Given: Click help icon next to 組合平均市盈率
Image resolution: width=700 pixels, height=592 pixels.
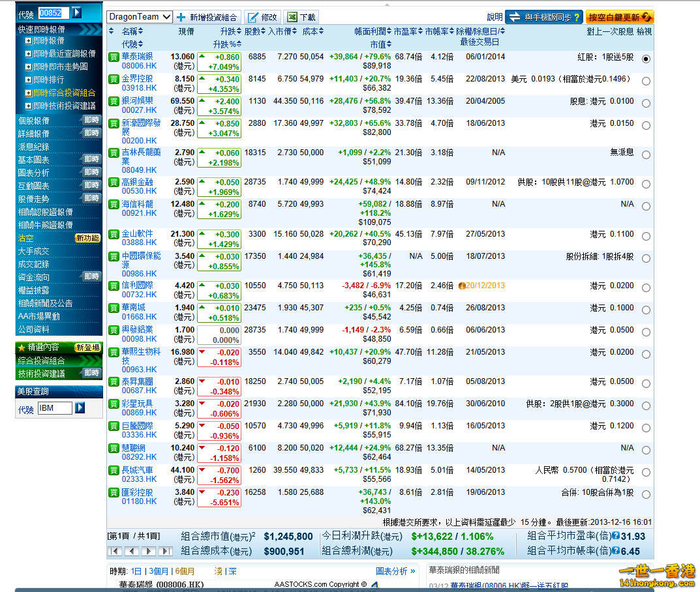Looking at the screenshot, I should point(616,536).
